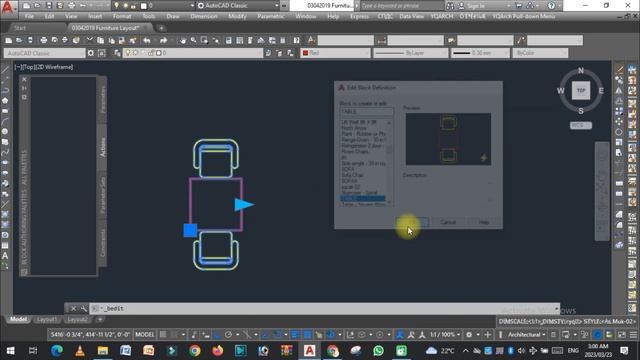The image size is (640, 360).
Task: Open the Red color control dropdown
Action: (336, 53)
